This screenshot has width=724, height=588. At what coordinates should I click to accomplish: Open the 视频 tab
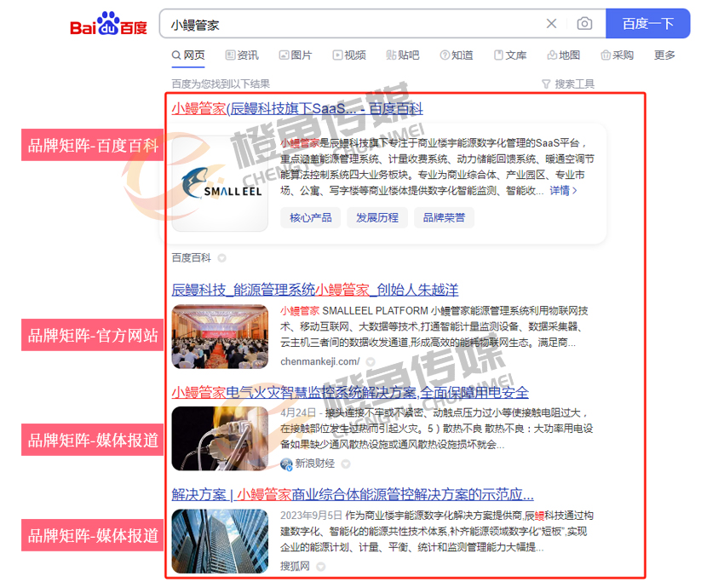coord(349,55)
